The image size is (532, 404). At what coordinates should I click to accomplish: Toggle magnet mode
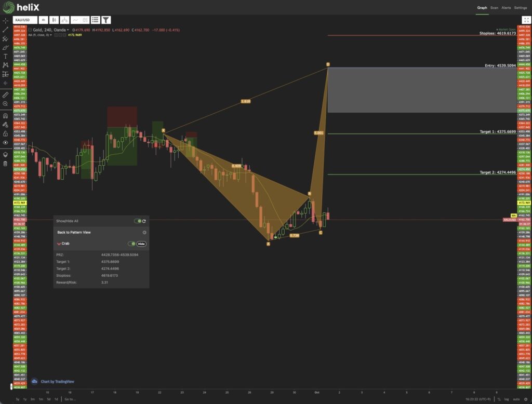point(5,116)
